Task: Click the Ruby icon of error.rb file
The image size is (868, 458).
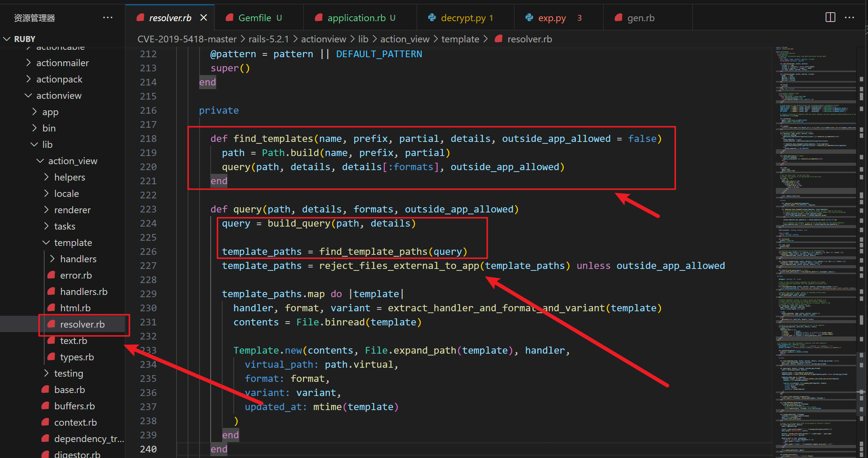Action: pos(52,275)
